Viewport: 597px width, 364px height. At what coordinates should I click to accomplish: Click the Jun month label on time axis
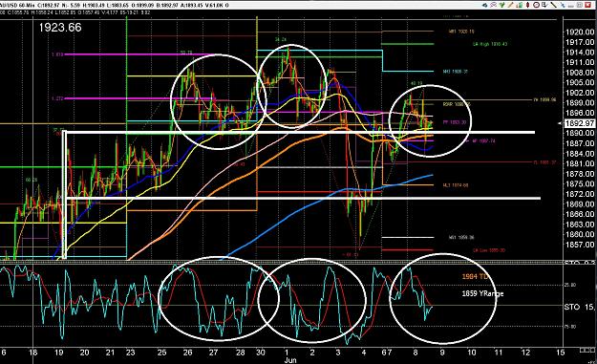[290, 360]
